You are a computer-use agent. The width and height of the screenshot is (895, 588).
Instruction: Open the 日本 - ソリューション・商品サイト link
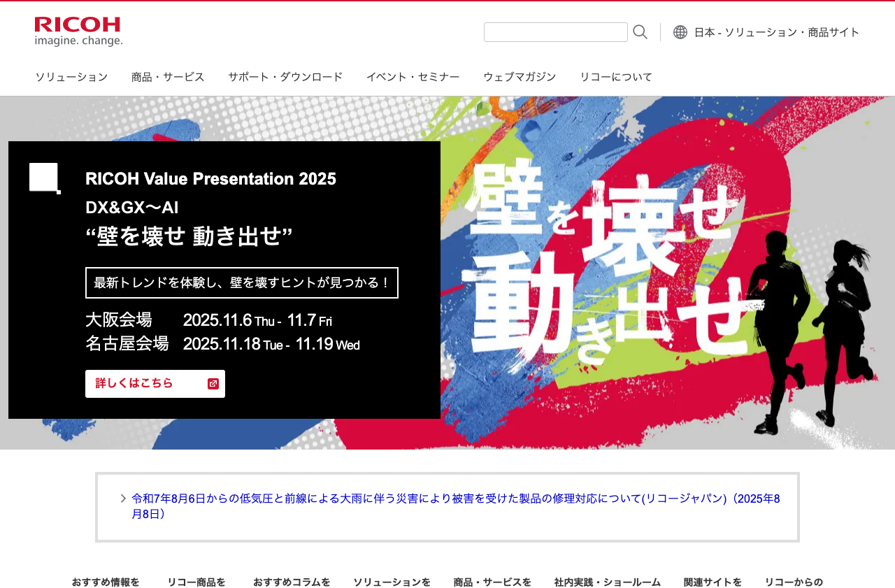[x=776, y=32]
